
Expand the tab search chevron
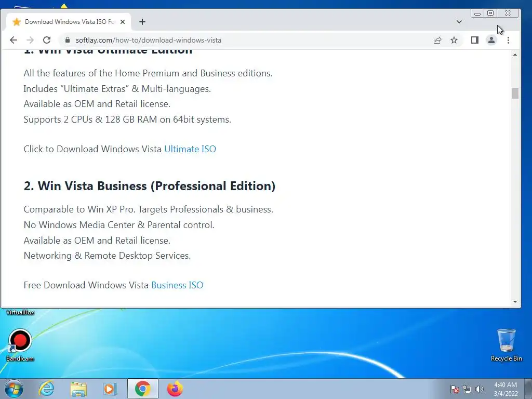click(459, 22)
